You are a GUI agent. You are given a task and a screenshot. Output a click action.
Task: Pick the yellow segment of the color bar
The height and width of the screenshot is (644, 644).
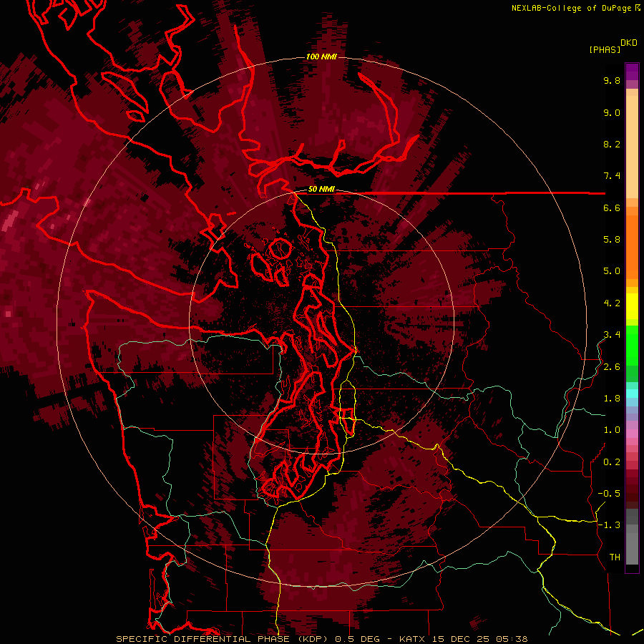632,306
